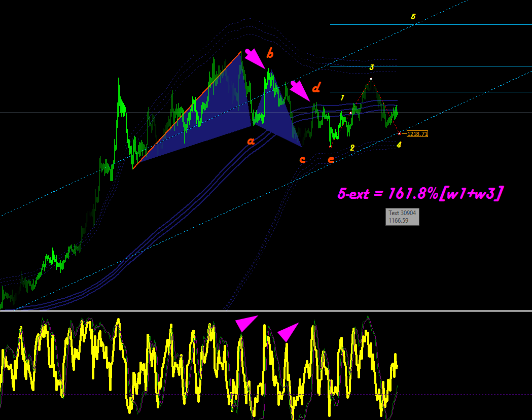Click the magenta 5-ext = 161.8%[w1+w3] annotation
This screenshot has height=420, width=532.
point(421,194)
